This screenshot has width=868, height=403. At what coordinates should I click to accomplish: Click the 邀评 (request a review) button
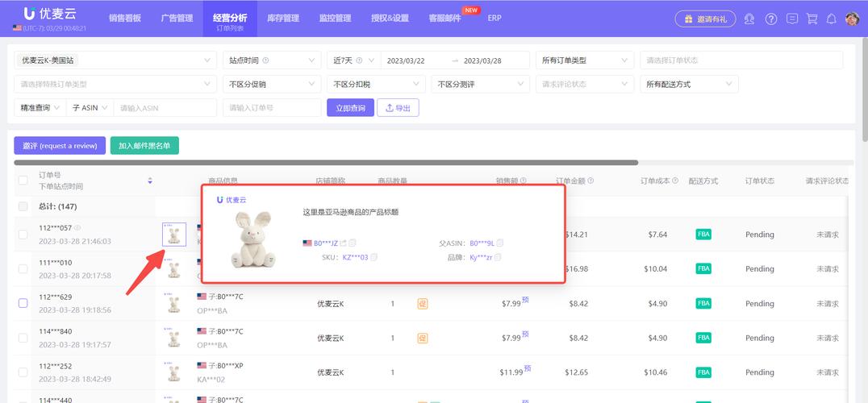tap(60, 145)
